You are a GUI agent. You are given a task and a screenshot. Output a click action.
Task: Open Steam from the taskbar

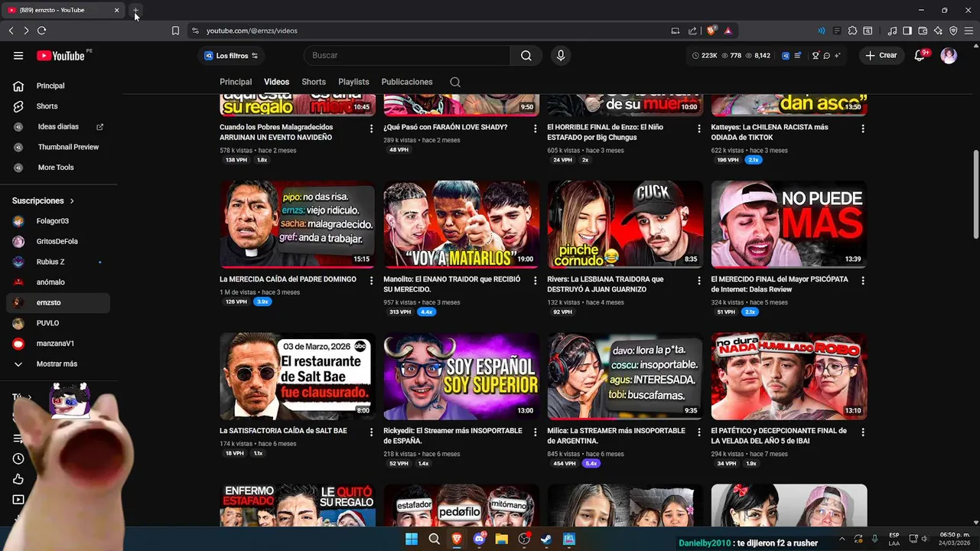[x=546, y=539]
